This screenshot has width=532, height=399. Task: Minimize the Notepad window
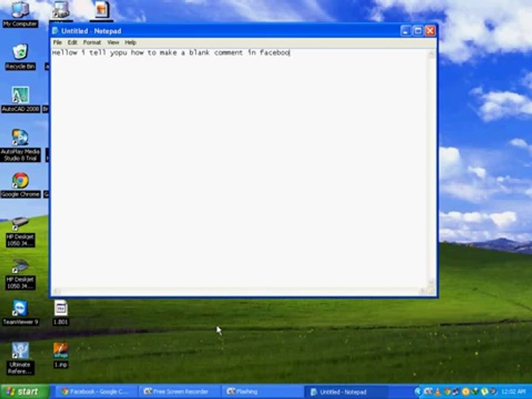coord(406,31)
